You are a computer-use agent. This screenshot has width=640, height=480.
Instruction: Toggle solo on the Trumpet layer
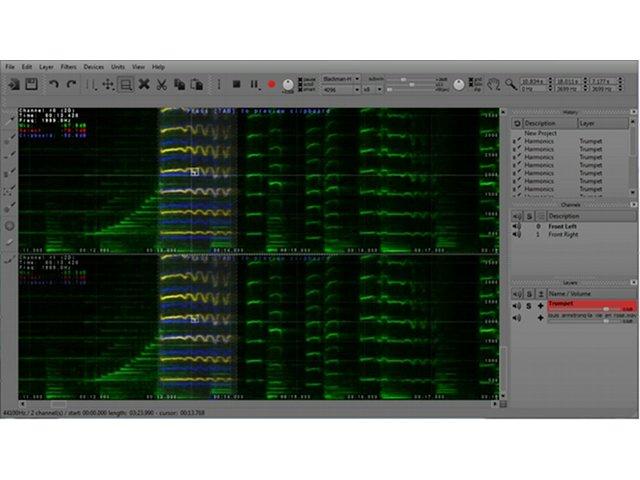coord(530,305)
